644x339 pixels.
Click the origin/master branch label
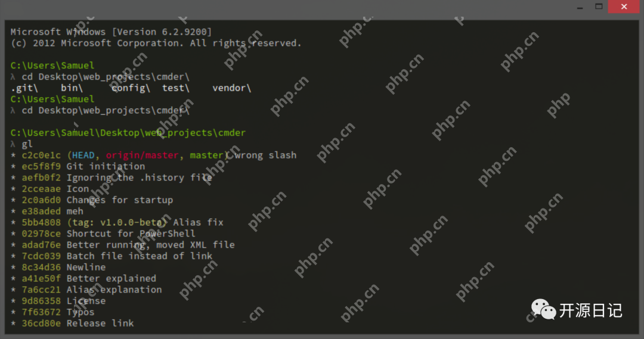[142, 155]
